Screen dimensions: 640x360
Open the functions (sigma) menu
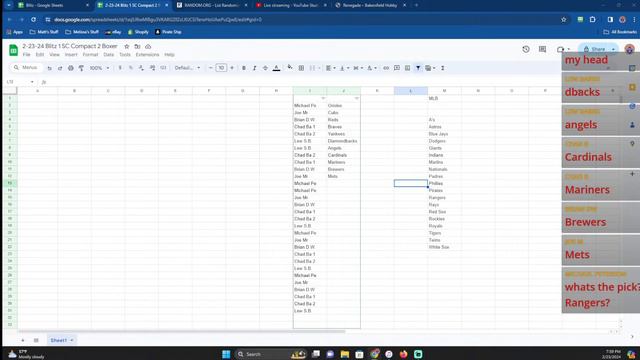tap(442, 68)
